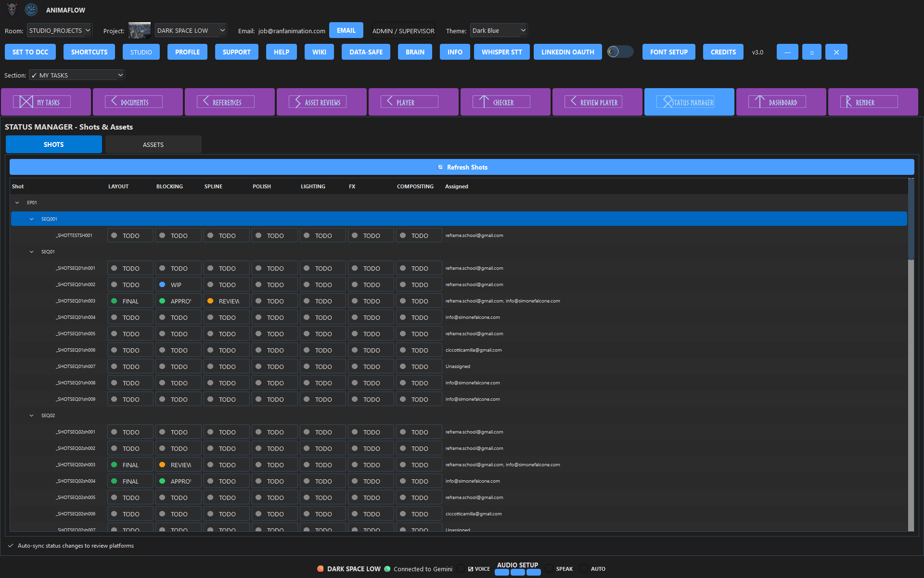
Task: Disable the VOICE checkbox
Action: pyautogui.click(x=461, y=569)
